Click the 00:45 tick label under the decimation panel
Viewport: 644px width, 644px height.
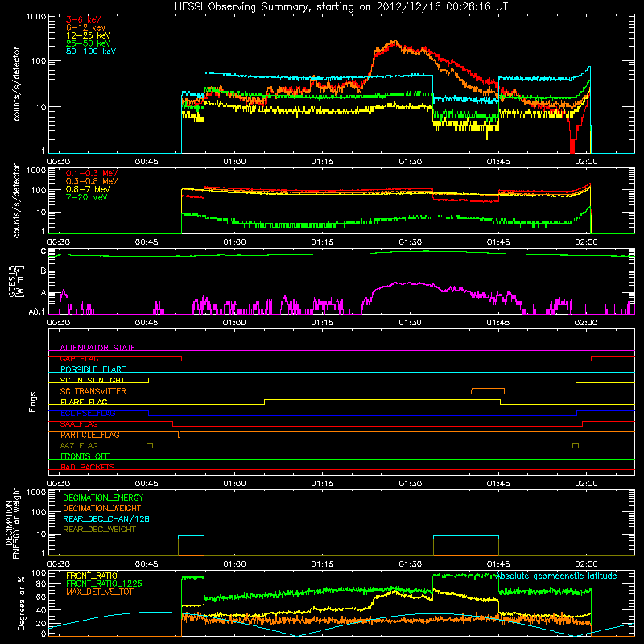click(147, 564)
